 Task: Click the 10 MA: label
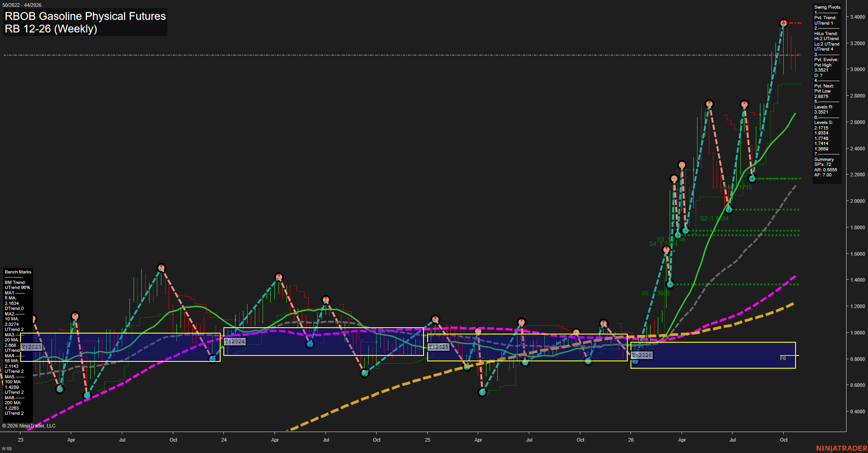12,319
